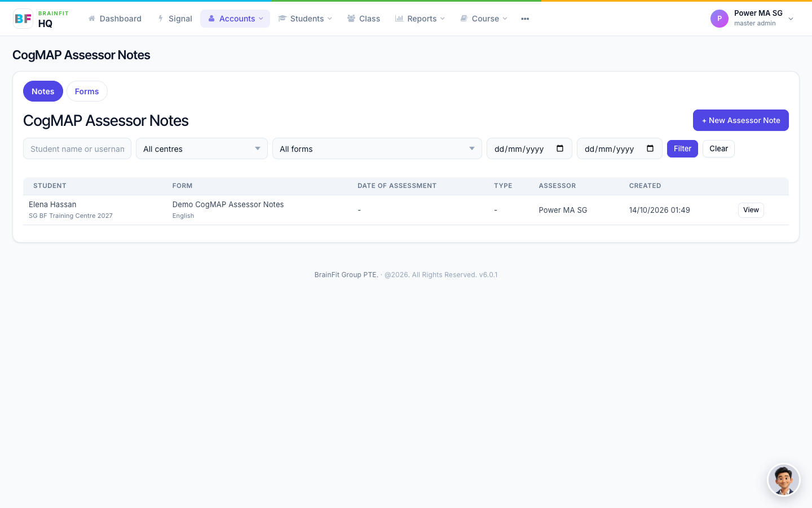This screenshot has width=812, height=508.
Task: Open the All forms dropdown
Action: tap(377, 148)
